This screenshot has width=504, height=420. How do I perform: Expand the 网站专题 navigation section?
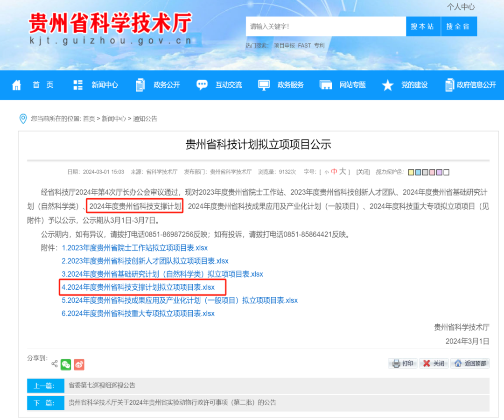[x=353, y=85]
